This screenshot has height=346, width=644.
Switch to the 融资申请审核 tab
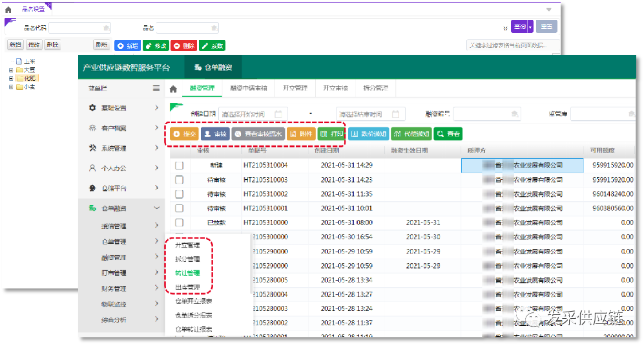coord(249,88)
